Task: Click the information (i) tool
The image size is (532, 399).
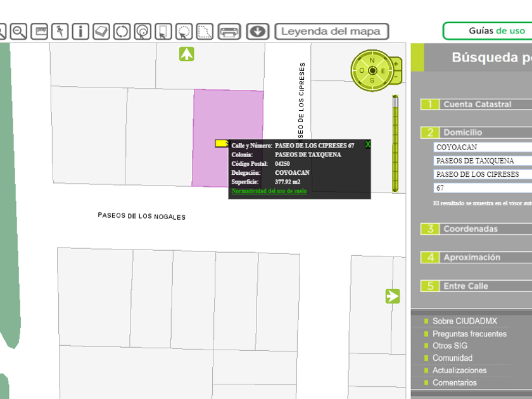Action: 80,31
